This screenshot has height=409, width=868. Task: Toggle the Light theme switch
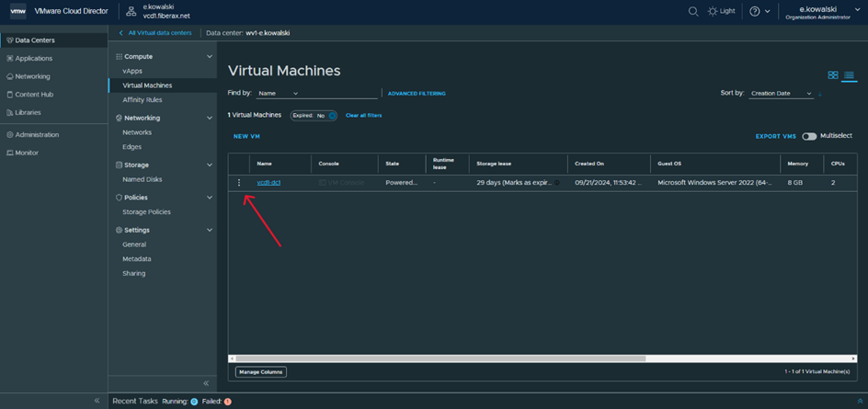tap(720, 11)
